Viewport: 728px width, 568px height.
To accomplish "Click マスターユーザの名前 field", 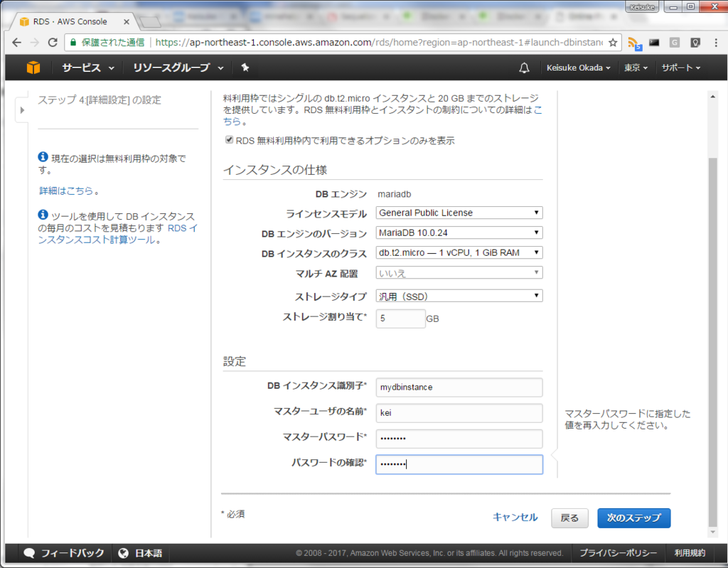I will coord(459,413).
